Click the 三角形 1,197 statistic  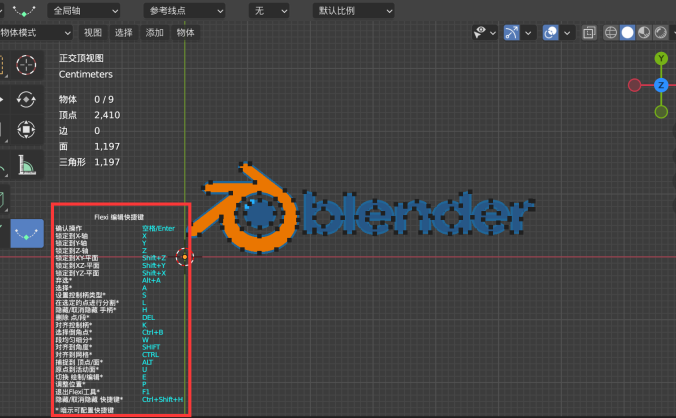pyautogui.click(x=89, y=162)
